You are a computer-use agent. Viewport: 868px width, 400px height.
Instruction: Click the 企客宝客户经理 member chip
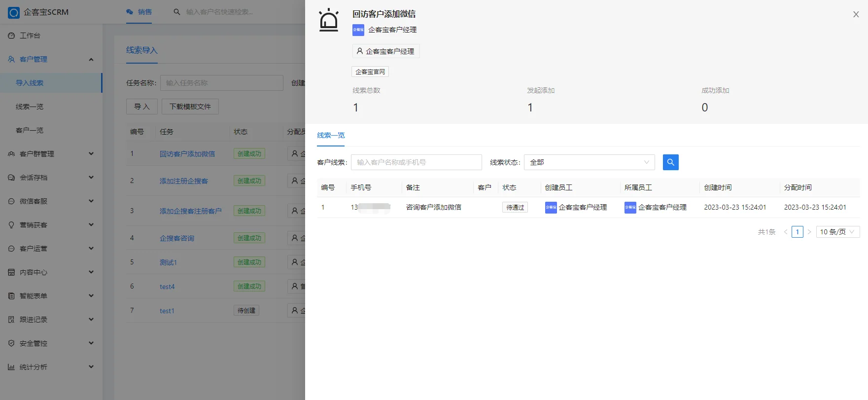tap(386, 51)
